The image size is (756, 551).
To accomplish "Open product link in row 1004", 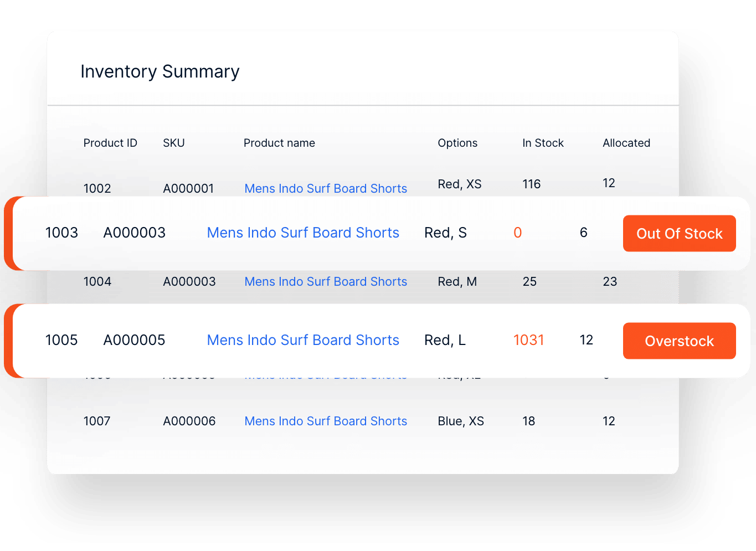I will click(326, 281).
